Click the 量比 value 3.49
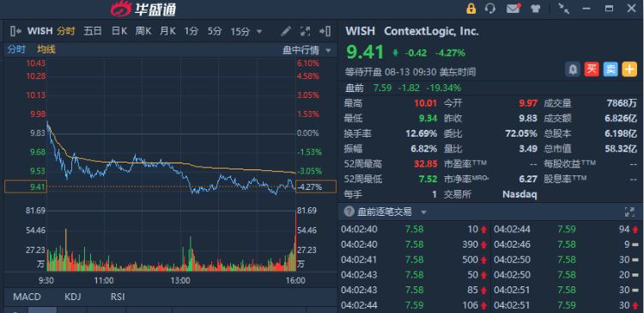Image resolution: width=644 pixels, height=313 pixels. tap(528, 149)
